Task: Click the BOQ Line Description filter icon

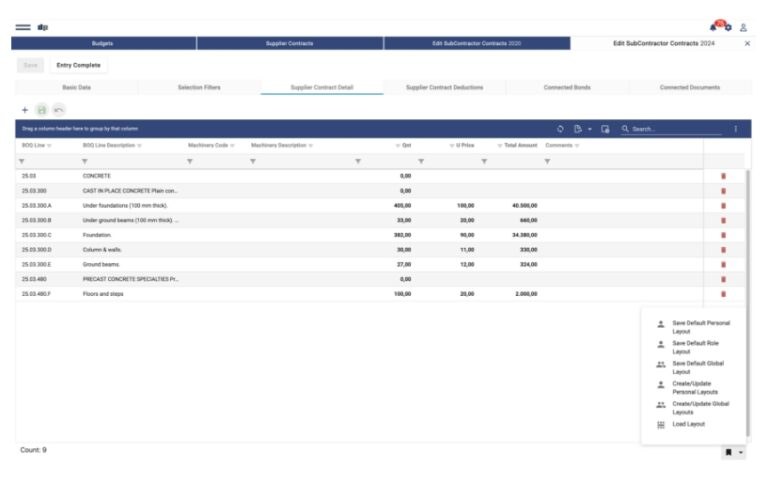Action: tap(85, 161)
